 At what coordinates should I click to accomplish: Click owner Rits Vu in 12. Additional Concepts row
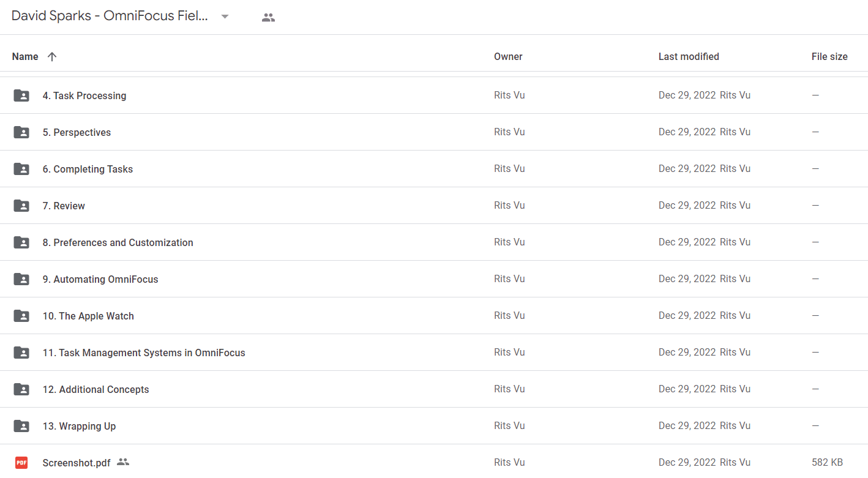click(509, 389)
